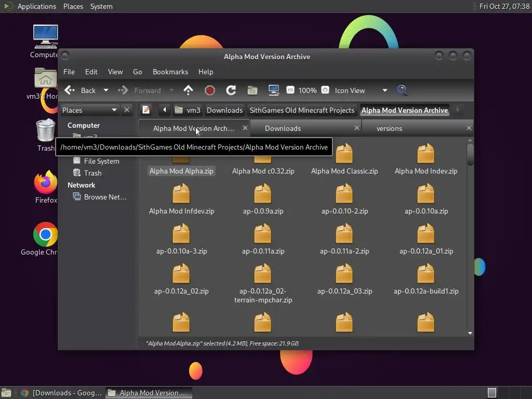Click Alpha Mod Version Archive path button
Image resolution: width=532 pixels, height=399 pixels.
(404, 110)
